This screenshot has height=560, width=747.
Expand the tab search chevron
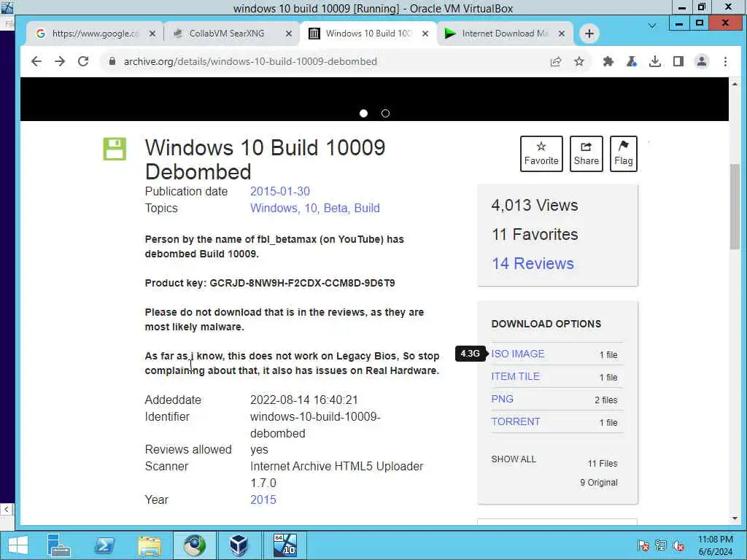point(652,26)
